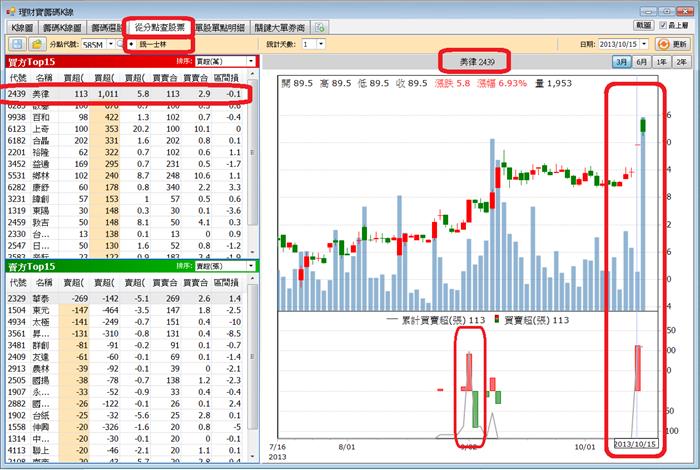Switch to the K線圖 tab
700x470 pixels.
tap(21, 27)
